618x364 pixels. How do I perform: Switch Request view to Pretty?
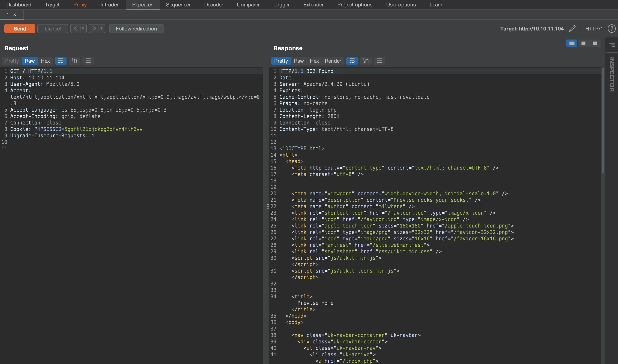click(12, 61)
